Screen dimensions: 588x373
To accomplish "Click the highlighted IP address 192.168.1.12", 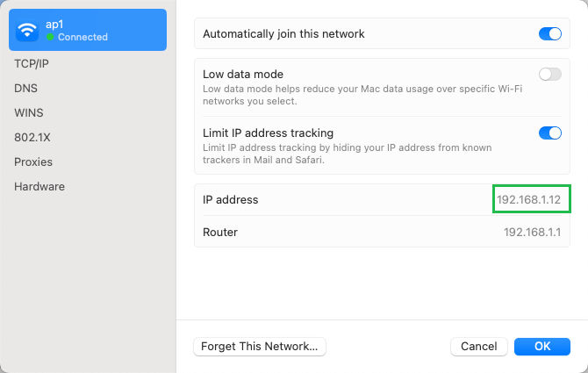I will tap(528, 199).
